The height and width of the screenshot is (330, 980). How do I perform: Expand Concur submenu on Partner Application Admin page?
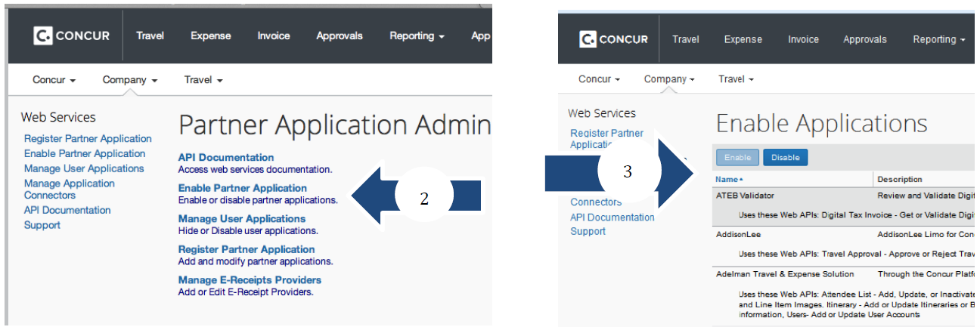coord(54,79)
